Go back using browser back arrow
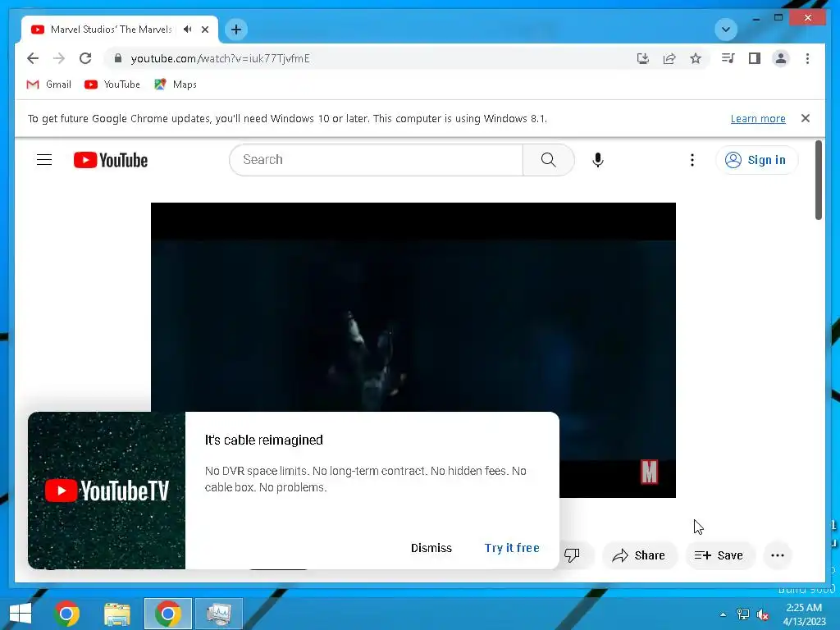This screenshot has width=840, height=630. (33, 58)
